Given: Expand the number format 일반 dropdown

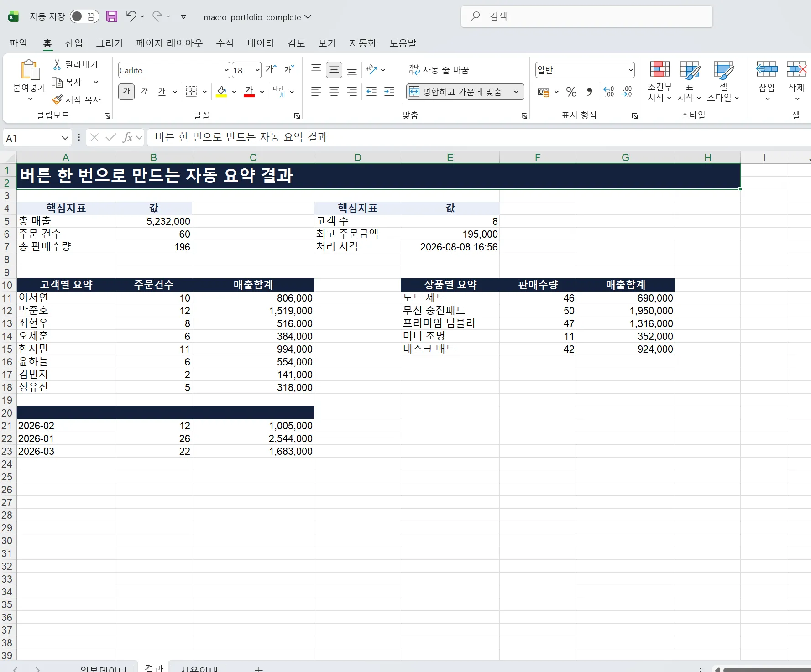Looking at the screenshot, I should click(x=631, y=70).
